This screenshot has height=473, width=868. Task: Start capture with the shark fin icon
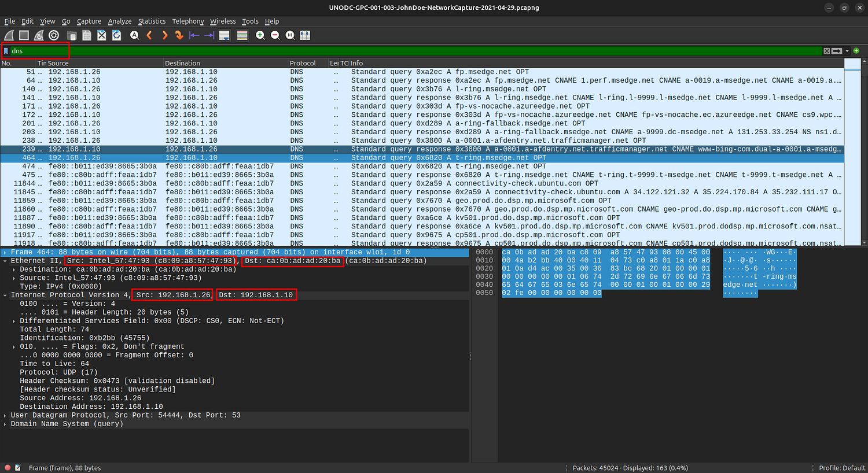pyautogui.click(x=9, y=35)
